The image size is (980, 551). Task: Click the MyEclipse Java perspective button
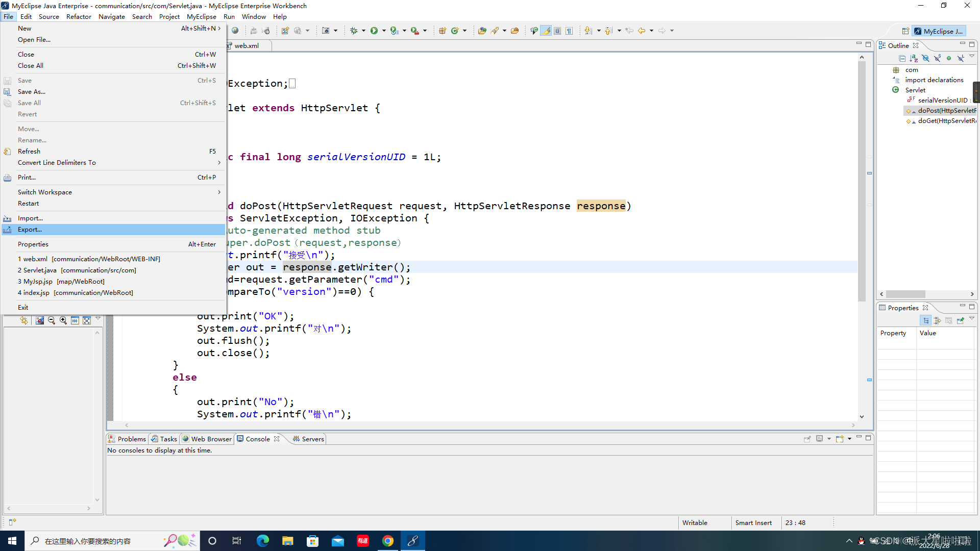tap(939, 31)
